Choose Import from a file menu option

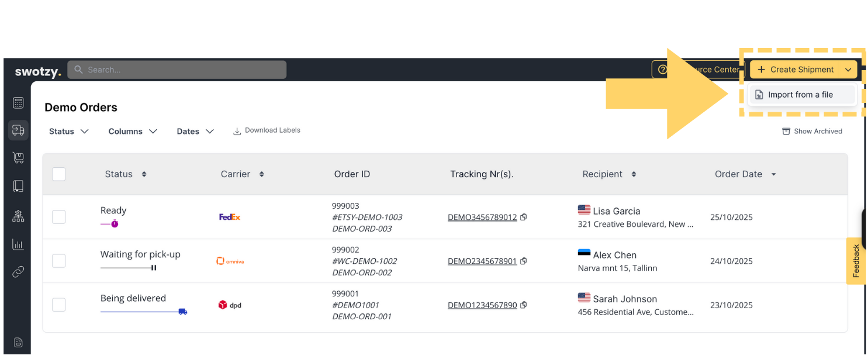click(x=800, y=95)
